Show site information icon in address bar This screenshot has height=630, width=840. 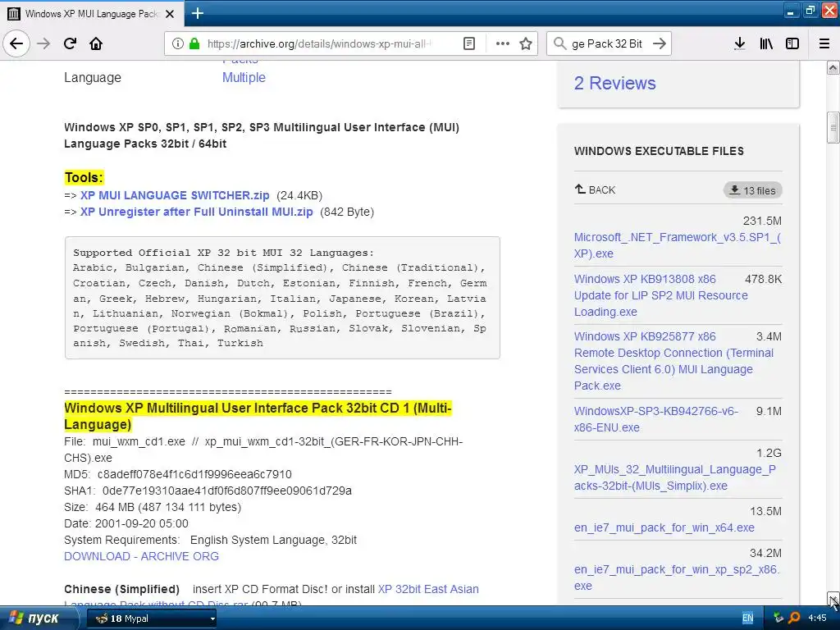point(178,43)
